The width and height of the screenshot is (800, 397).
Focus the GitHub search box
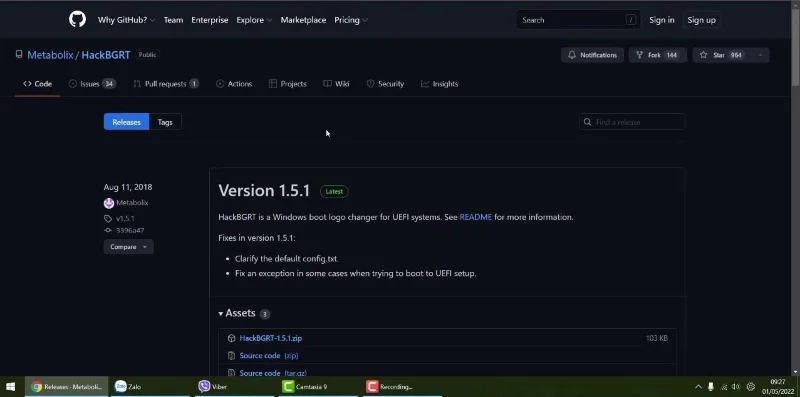pyautogui.click(x=579, y=20)
